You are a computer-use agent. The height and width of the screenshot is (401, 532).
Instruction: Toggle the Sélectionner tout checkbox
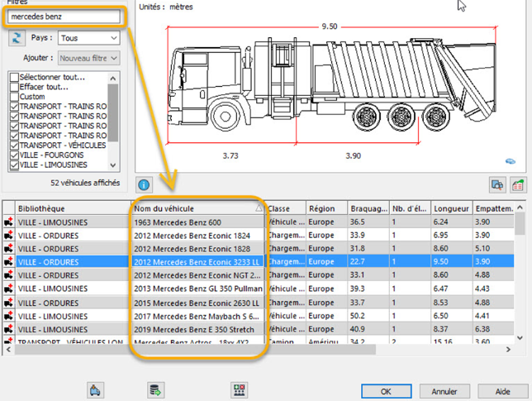click(14, 77)
